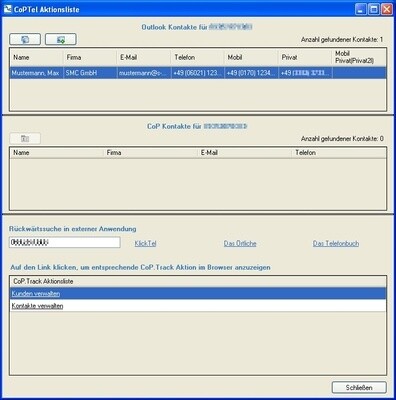Click the Privat column header
The height and width of the screenshot is (400, 396).
(305, 57)
